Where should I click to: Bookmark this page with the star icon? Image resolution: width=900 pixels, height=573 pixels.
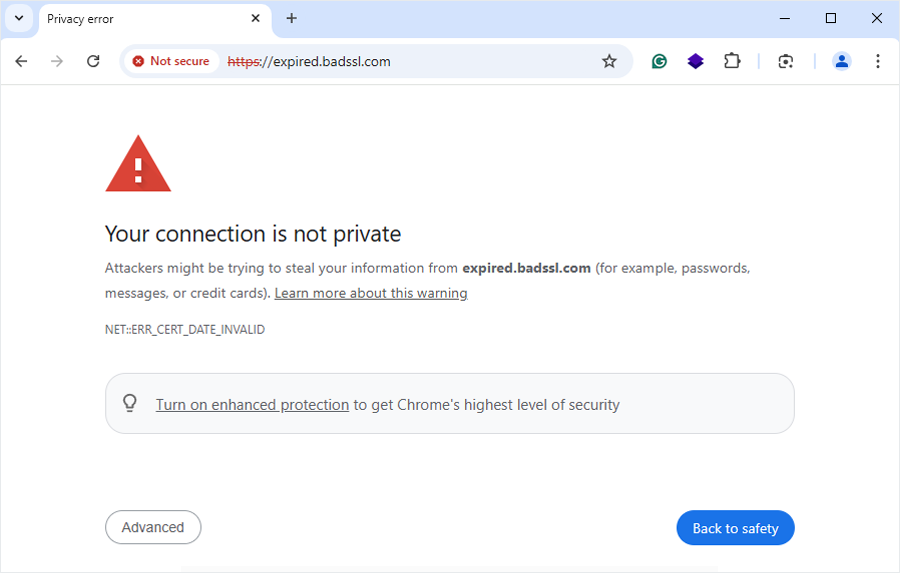[609, 61]
